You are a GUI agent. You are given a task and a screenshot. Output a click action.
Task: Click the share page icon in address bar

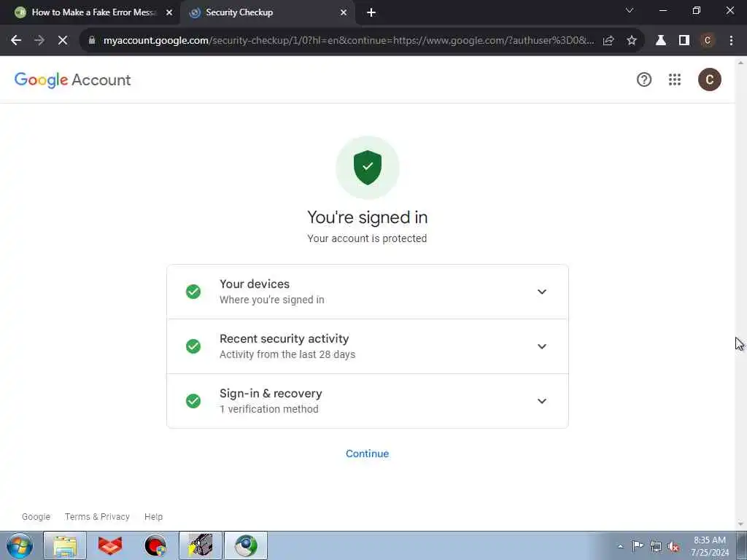point(608,41)
